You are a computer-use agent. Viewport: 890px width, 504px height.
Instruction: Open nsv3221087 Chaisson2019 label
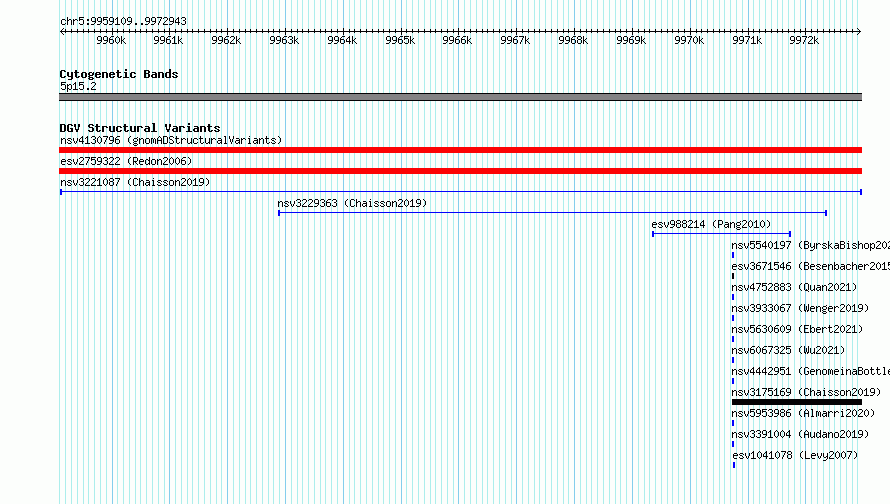(135, 182)
